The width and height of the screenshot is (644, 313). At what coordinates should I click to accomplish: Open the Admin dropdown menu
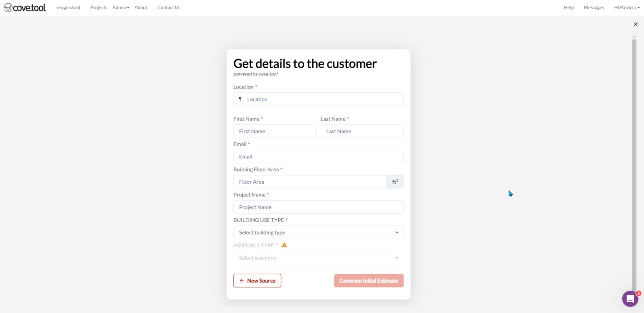click(x=121, y=7)
